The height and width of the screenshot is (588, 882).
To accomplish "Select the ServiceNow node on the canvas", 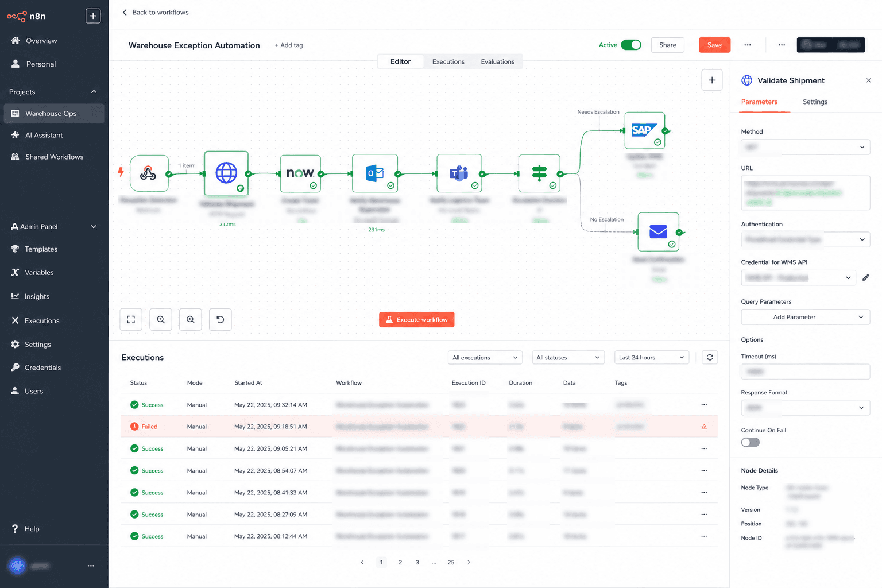I will point(300,173).
